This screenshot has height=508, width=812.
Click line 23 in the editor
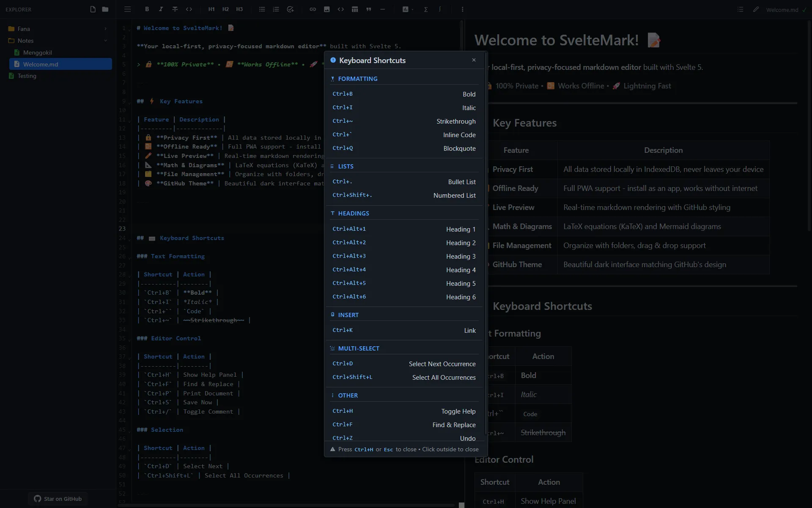(296, 229)
